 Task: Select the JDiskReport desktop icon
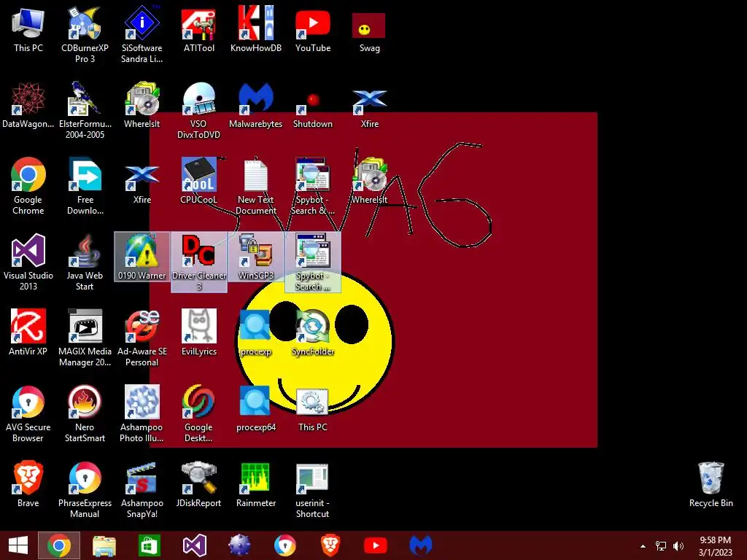[198, 484]
